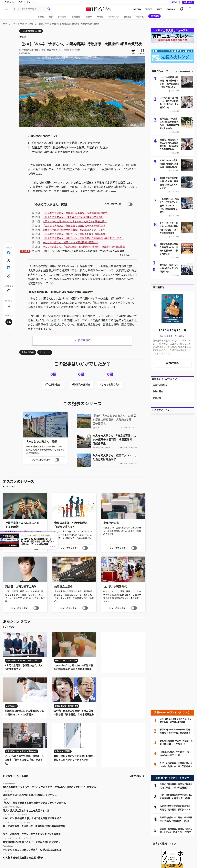Expand the article with 続きを読む

click(82, 340)
